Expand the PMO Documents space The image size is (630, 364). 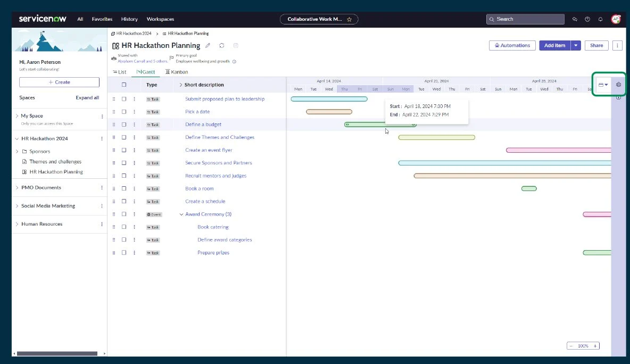pyautogui.click(x=17, y=188)
